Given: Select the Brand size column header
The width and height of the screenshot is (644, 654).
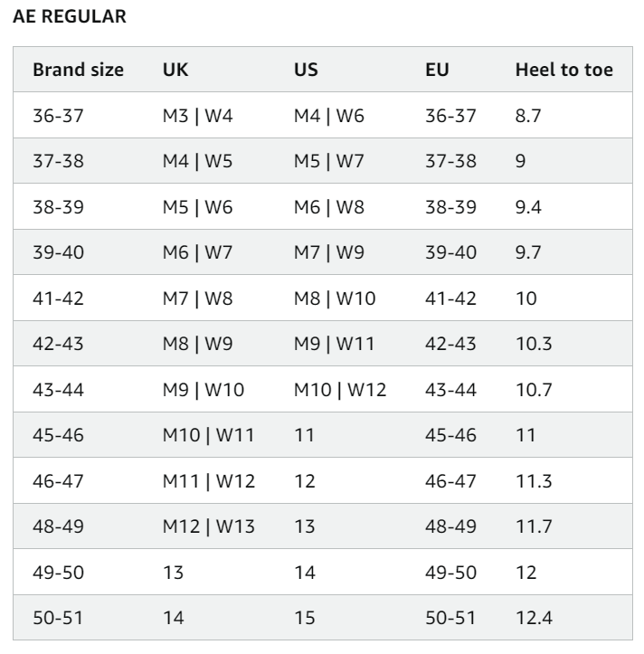Looking at the screenshot, I should [x=78, y=70].
